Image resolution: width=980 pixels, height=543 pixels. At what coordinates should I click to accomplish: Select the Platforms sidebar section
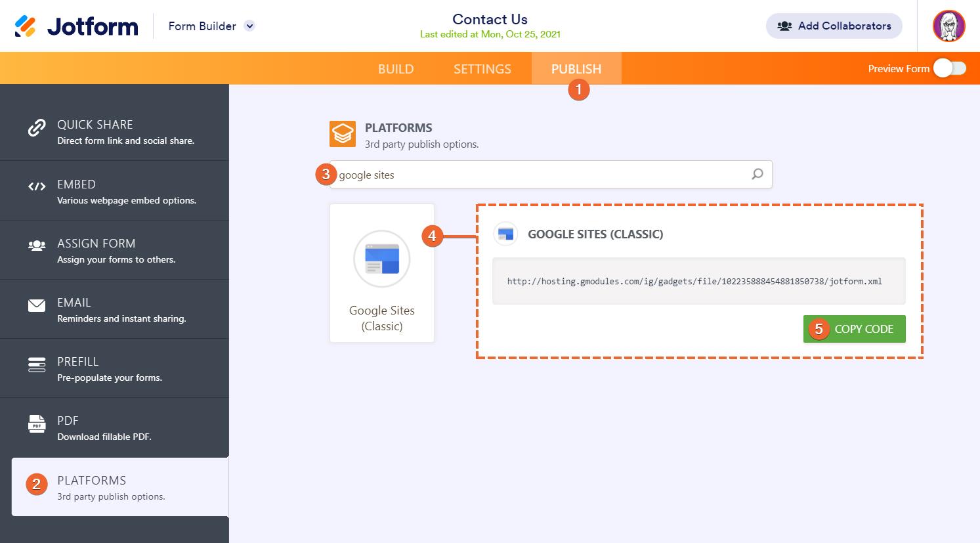(x=120, y=487)
